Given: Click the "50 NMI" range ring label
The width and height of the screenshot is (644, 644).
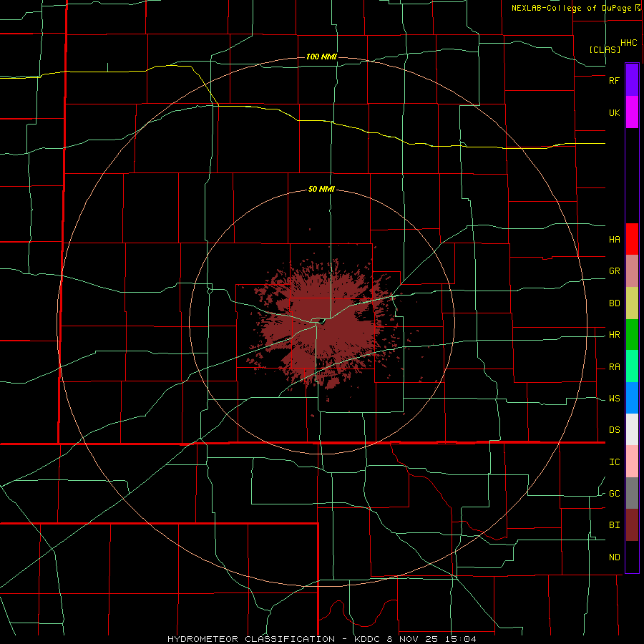Looking at the screenshot, I should 321,189.
